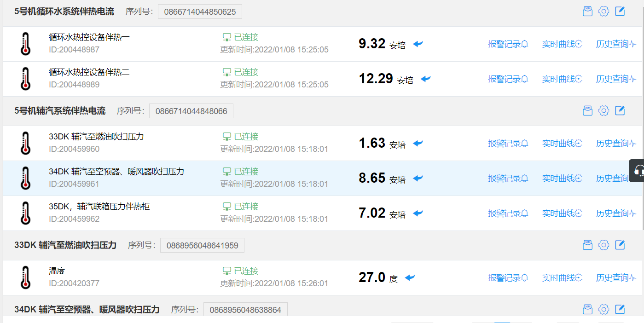644x323 pixels.
Task: Open the 30M card icon for 5号机循环水系统伴热电流
Action: coord(587,12)
